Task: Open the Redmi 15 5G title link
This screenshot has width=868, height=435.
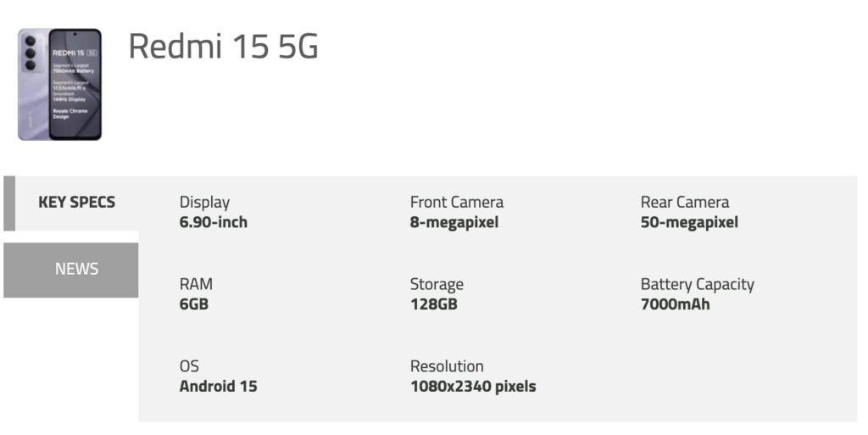Action: click(x=223, y=47)
